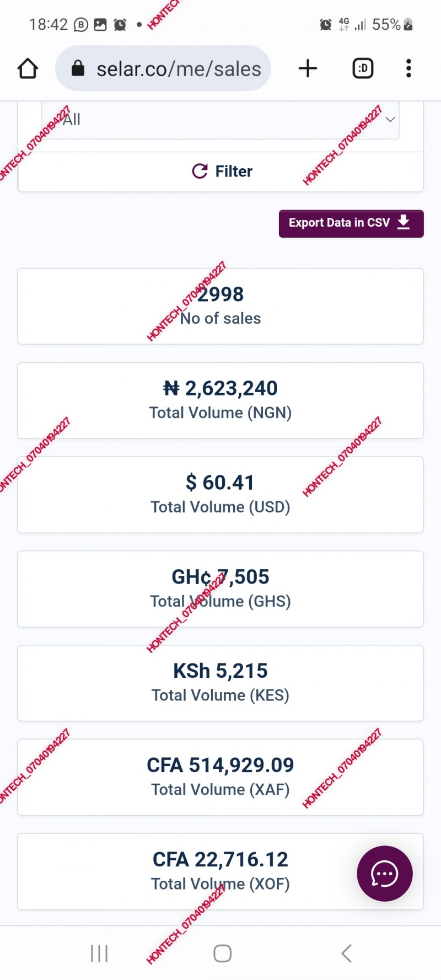This screenshot has width=441, height=980.
Task: Open the tab switcher icon
Action: [x=363, y=68]
